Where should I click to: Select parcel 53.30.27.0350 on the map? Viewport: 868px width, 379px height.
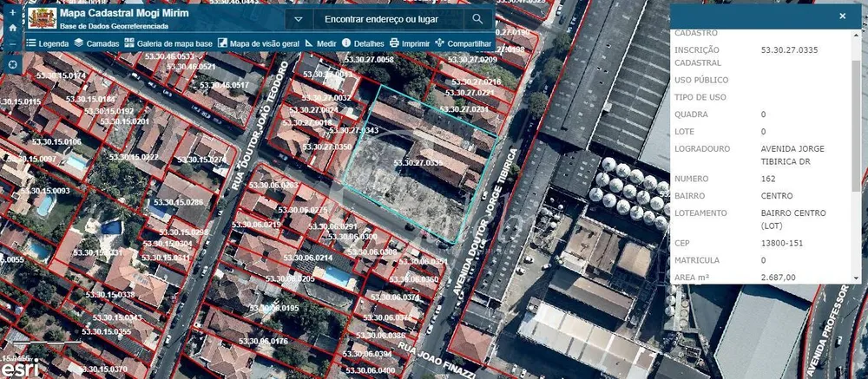(327, 147)
